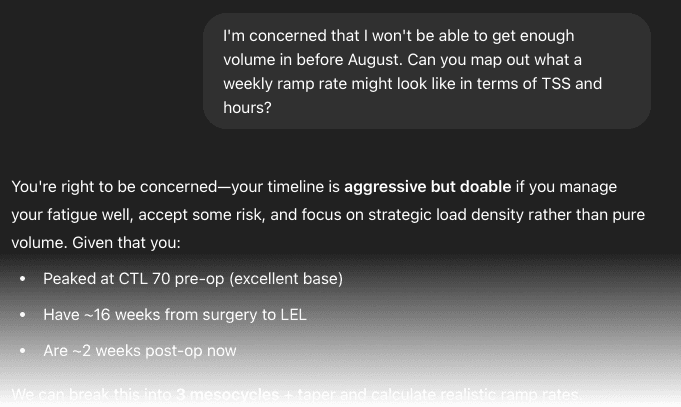Click the word "TSS" in the user message
Image resolution: width=681 pixels, height=407 pixels.
pyautogui.click(x=556, y=83)
